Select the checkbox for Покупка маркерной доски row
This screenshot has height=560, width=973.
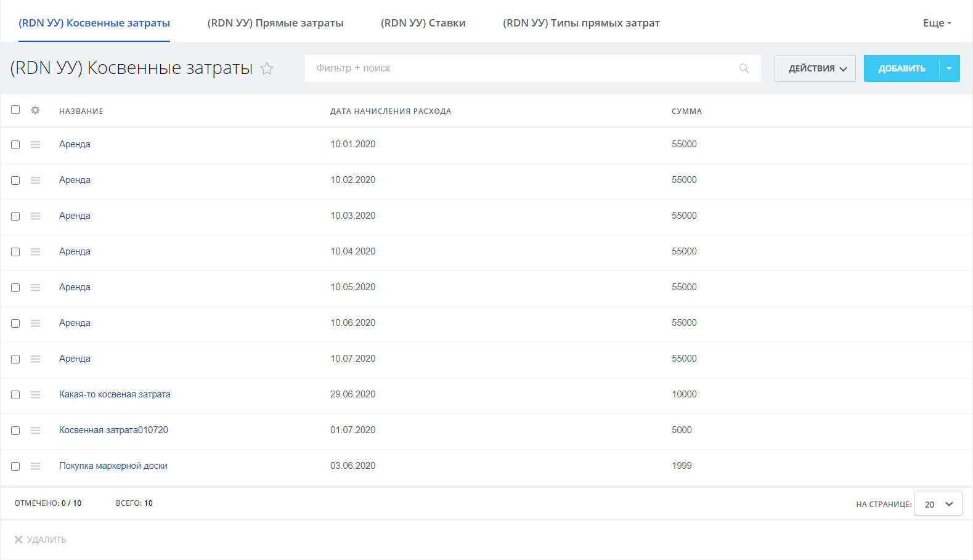point(15,466)
